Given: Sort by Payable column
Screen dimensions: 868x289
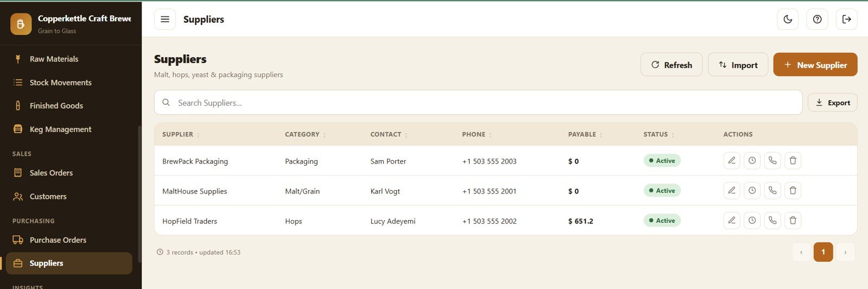Looking at the screenshot, I should pos(585,135).
